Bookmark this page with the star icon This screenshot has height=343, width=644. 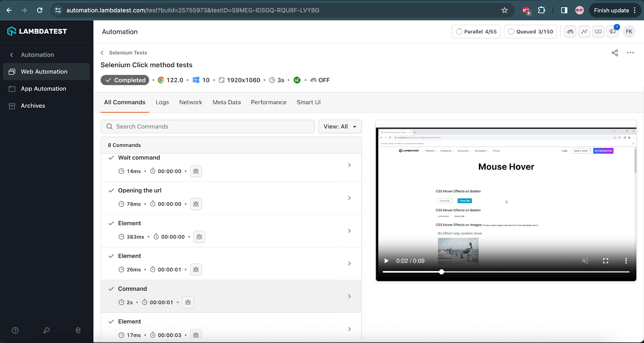click(x=505, y=10)
